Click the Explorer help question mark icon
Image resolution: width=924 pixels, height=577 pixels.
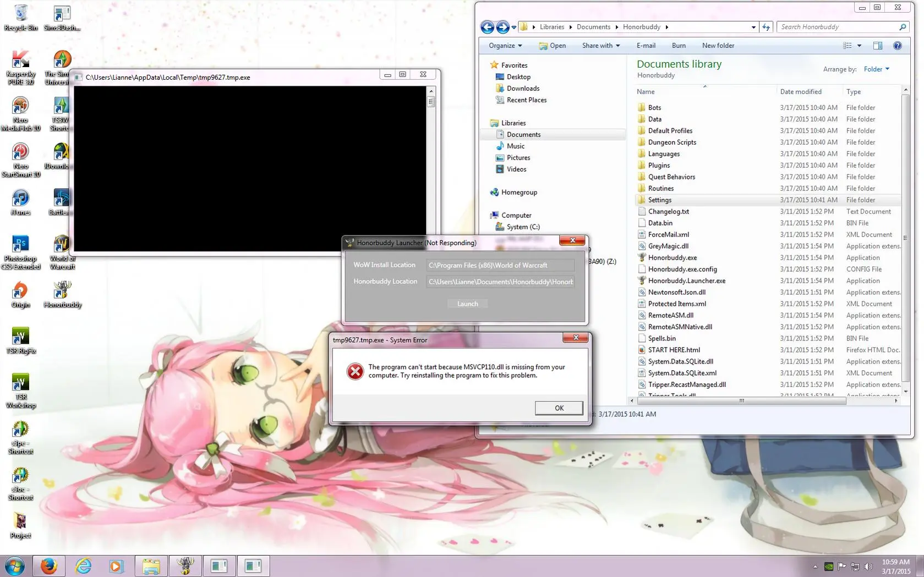click(x=897, y=46)
